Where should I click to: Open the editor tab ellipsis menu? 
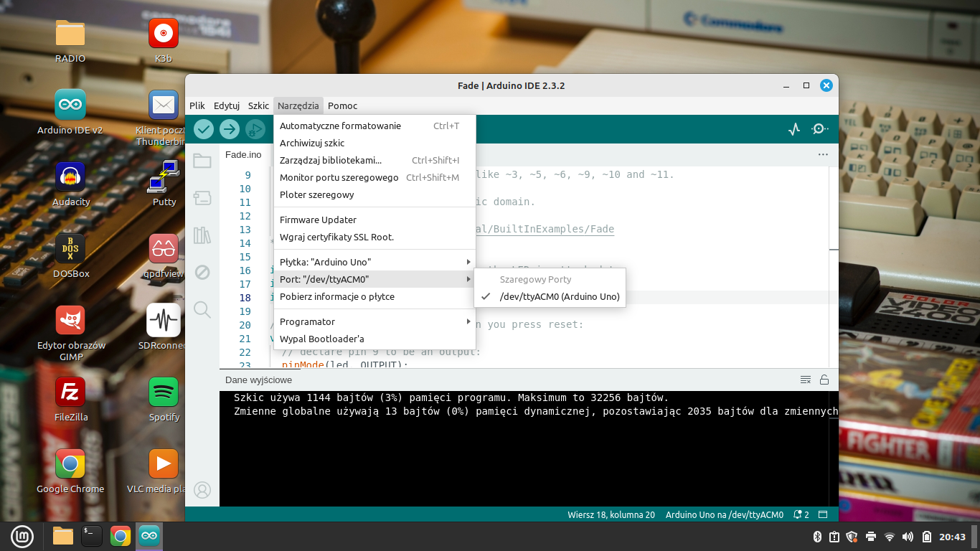click(x=823, y=154)
